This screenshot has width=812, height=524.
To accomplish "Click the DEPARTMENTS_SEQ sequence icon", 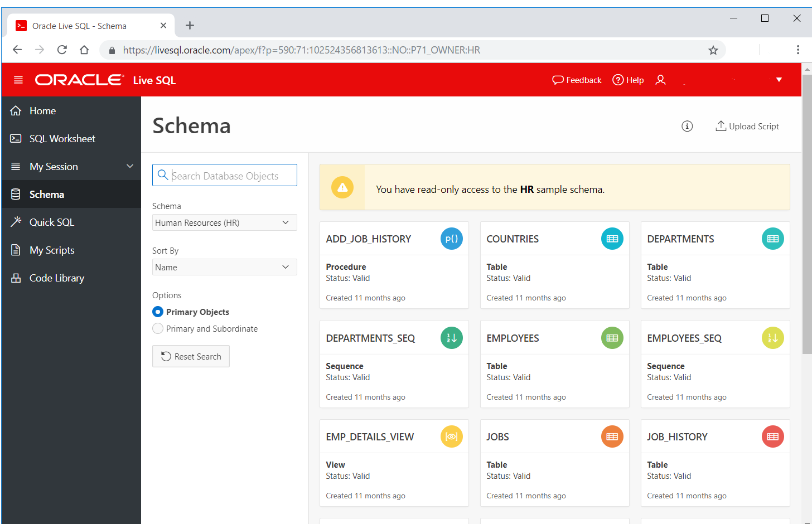I will click(452, 337).
